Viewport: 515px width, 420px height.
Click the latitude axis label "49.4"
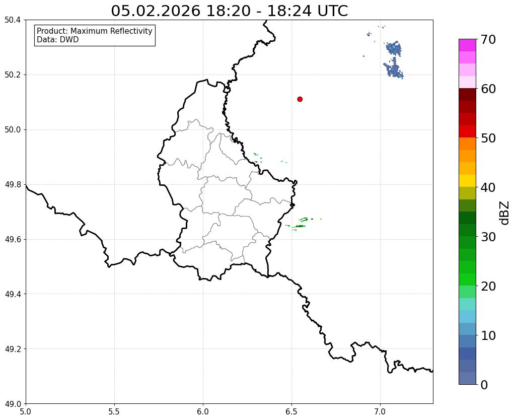13,294
